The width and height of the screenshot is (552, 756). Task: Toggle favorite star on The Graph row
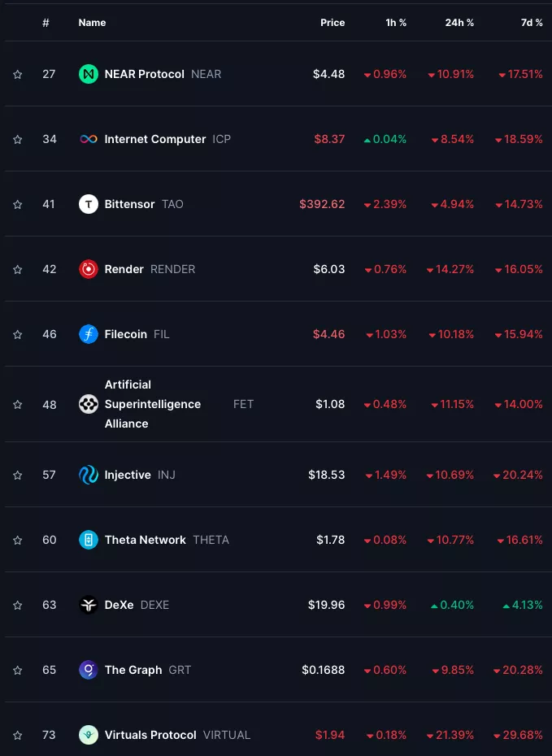coord(18,671)
